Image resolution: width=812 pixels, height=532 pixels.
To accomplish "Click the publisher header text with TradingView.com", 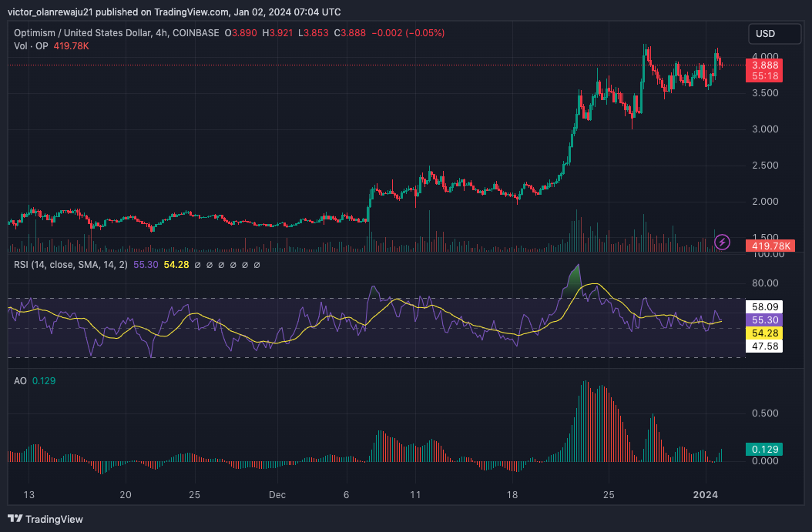I will (174, 12).
